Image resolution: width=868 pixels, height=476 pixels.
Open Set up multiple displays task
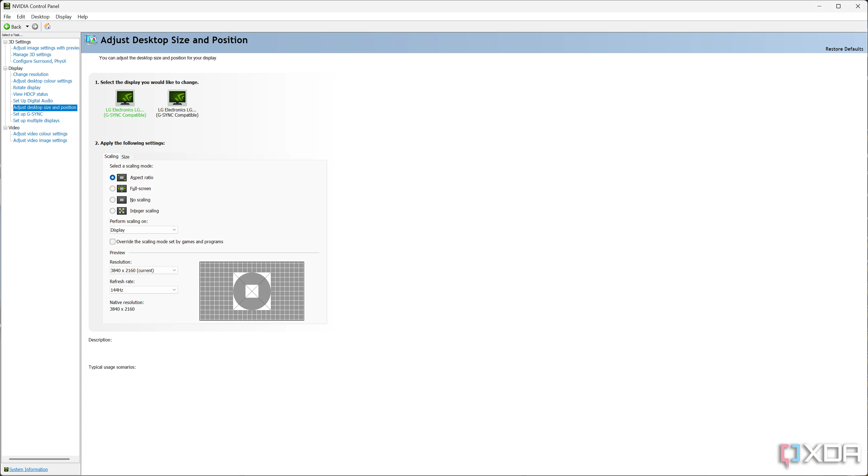tap(36, 121)
